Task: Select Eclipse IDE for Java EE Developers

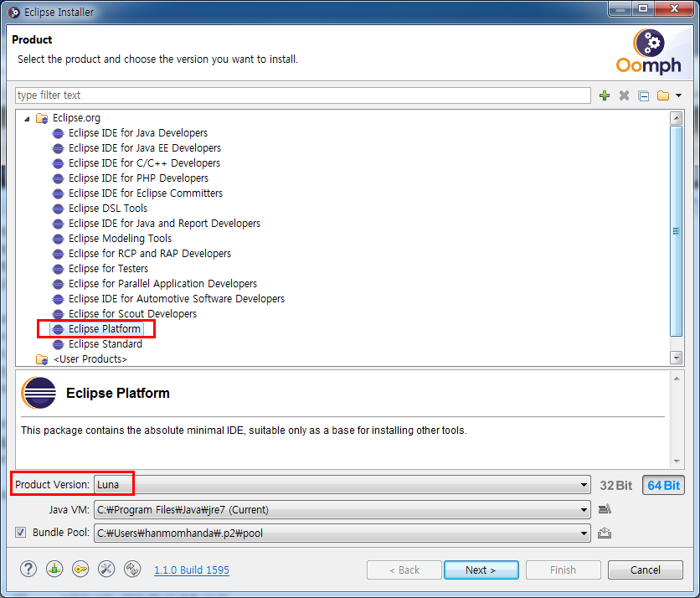Action: [x=145, y=148]
